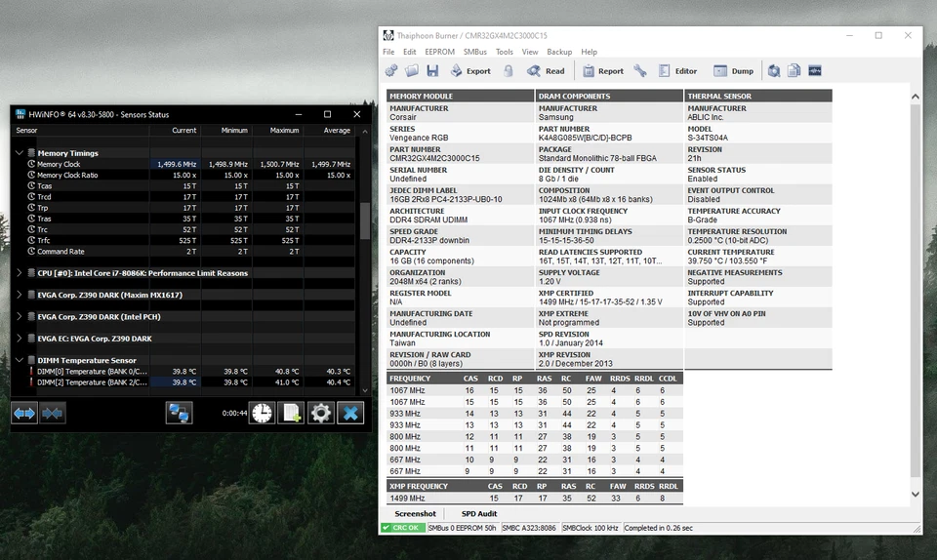
Task: Click the CRC OK status indicator
Action: point(403,528)
